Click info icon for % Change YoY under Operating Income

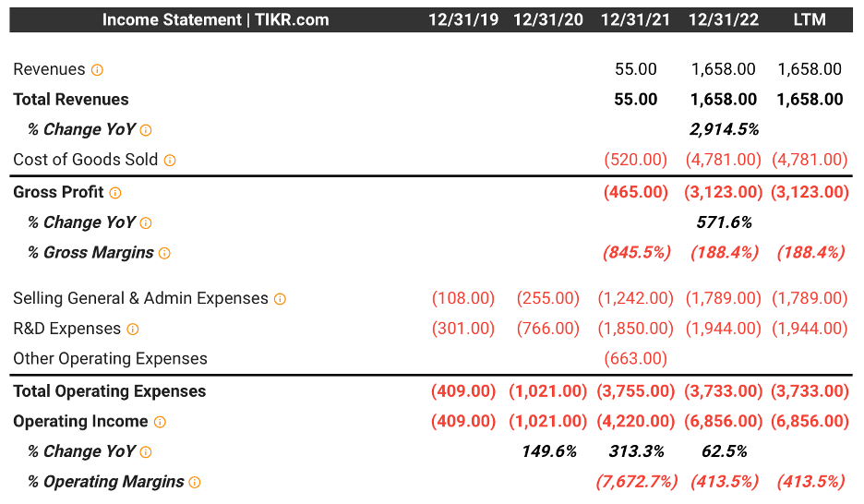(x=146, y=452)
